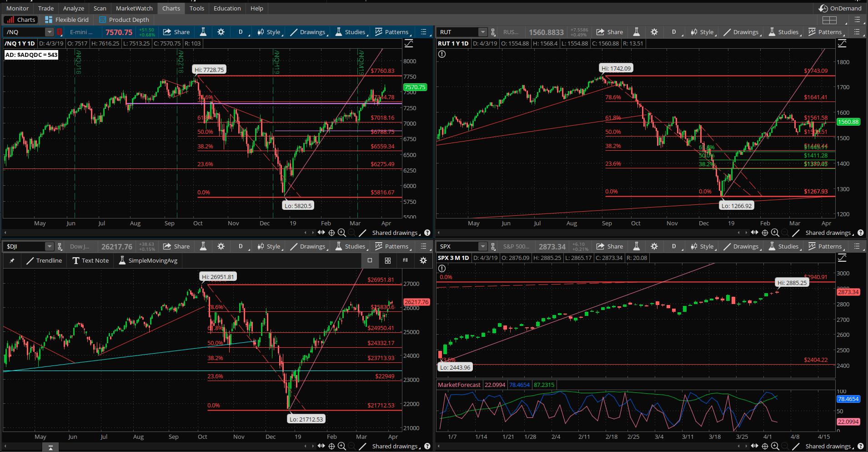The image size is (868, 452).
Task: Click the red link clipboard icon beside /NQ
Action: point(60,32)
